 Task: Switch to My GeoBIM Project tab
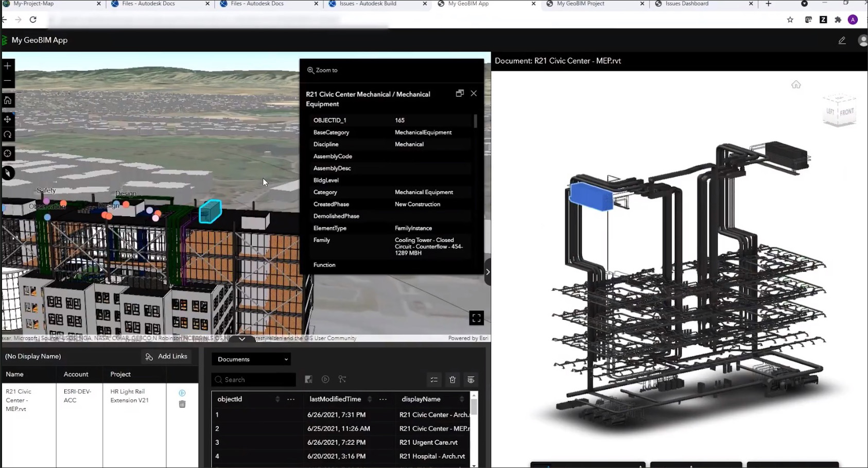[x=596, y=4]
